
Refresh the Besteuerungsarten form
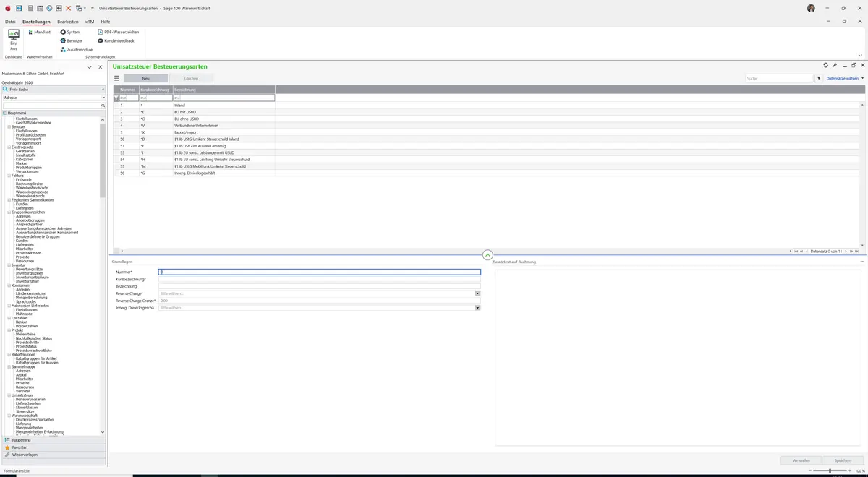826,65
